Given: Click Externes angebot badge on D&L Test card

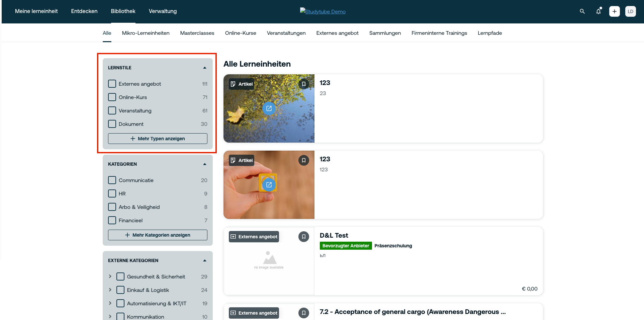Looking at the screenshot, I should 254,237.
